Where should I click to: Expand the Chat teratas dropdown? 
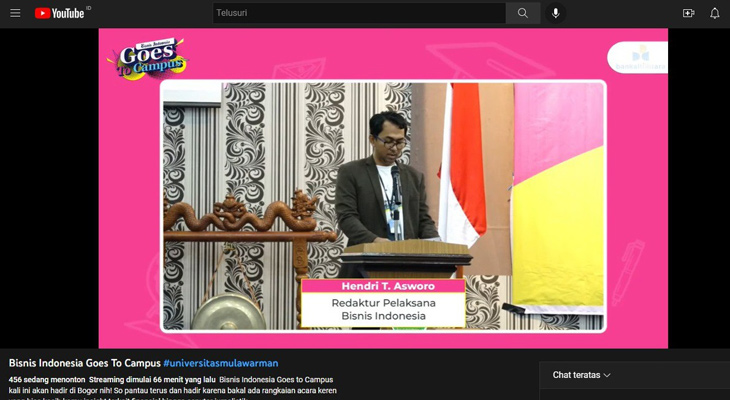coord(581,375)
